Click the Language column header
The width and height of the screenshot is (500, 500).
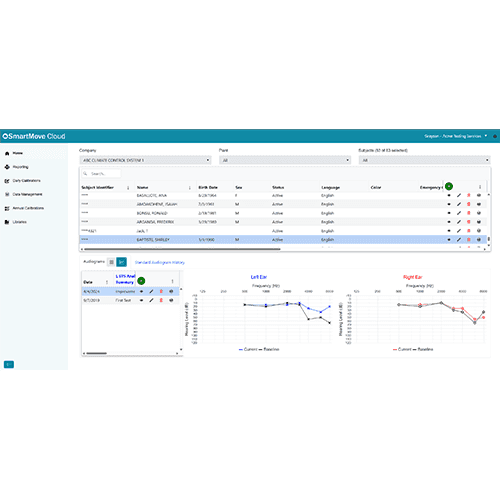coord(330,188)
